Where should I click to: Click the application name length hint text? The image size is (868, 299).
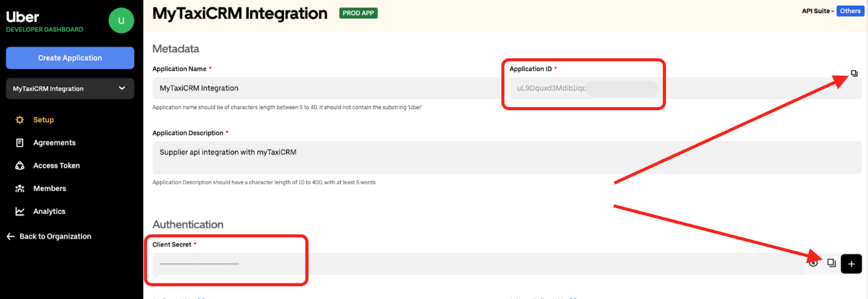[287, 107]
